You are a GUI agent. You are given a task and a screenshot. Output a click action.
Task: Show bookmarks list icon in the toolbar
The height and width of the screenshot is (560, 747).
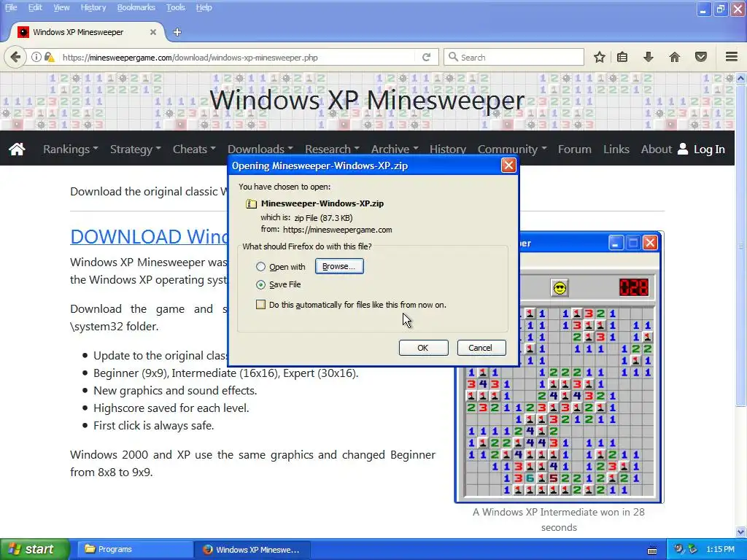pyautogui.click(x=622, y=57)
